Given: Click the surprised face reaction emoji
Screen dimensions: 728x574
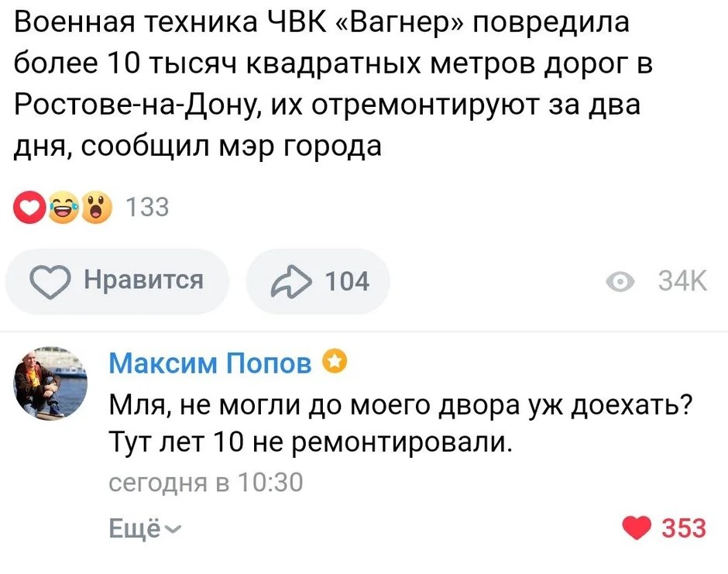Looking at the screenshot, I should pyautogui.click(x=96, y=208).
